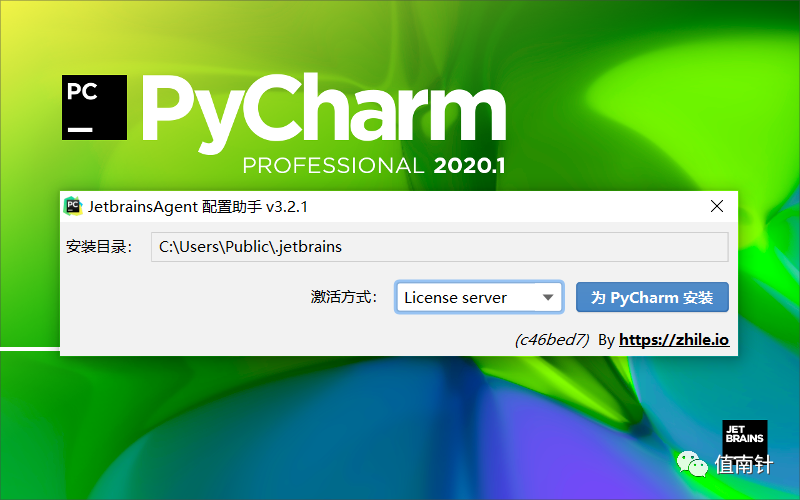
Task: Click the 安装目录: label
Action: click(99, 247)
